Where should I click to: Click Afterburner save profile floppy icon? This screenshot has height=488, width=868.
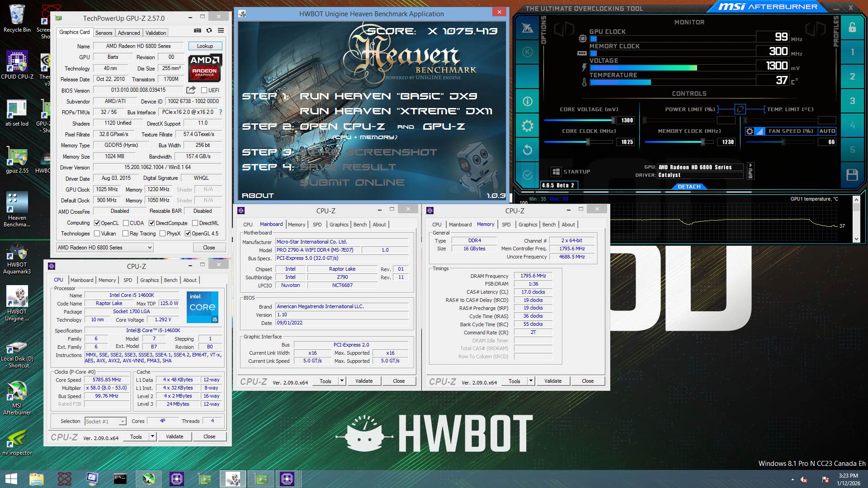click(x=852, y=175)
